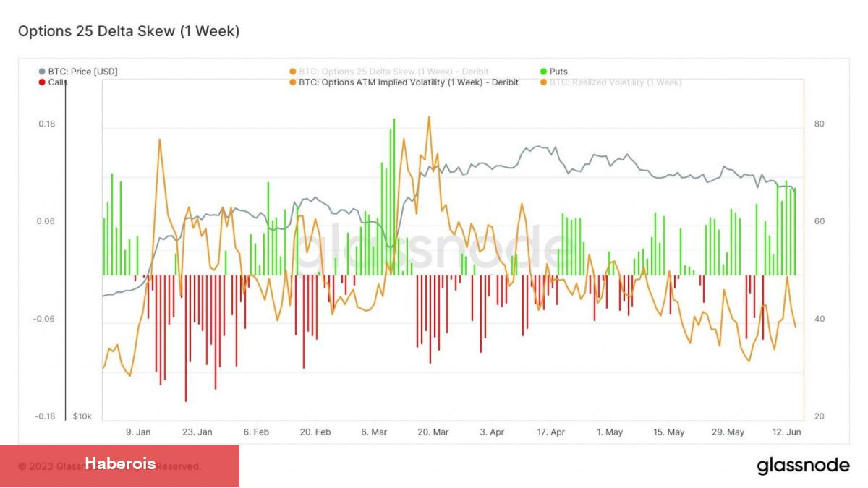This screenshot has height=488, width=868.
Task: Click the 20 right axis value
Action: point(819,416)
